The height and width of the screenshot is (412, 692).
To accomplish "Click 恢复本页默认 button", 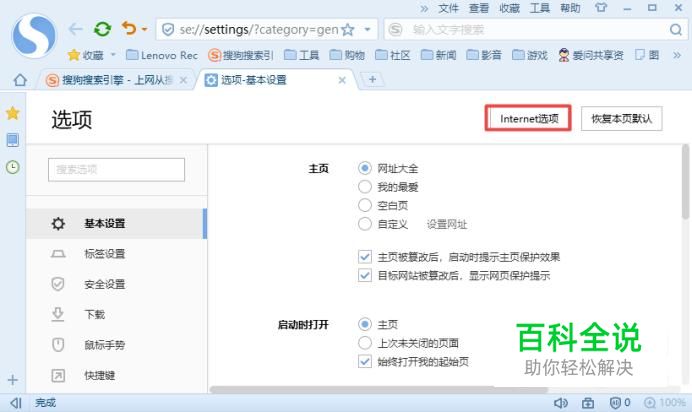I will [621, 118].
